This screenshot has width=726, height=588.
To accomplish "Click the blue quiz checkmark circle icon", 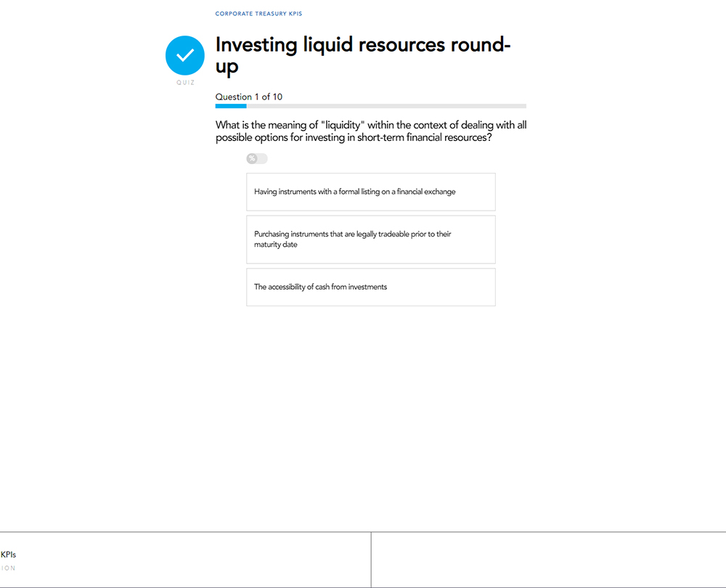I will [x=185, y=55].
